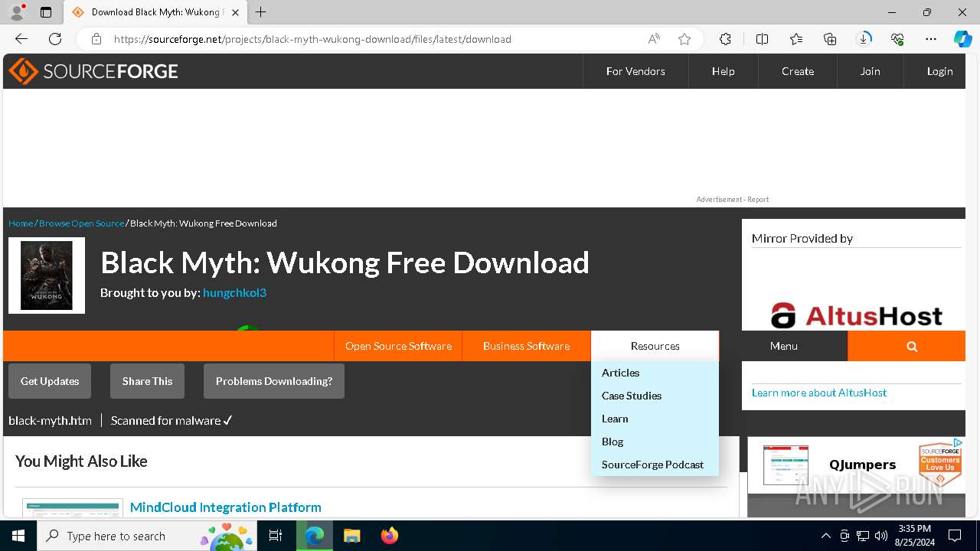Open volume control in system tray
The image size is (980, 551).
pyautogui.click(x=881, y=536)
